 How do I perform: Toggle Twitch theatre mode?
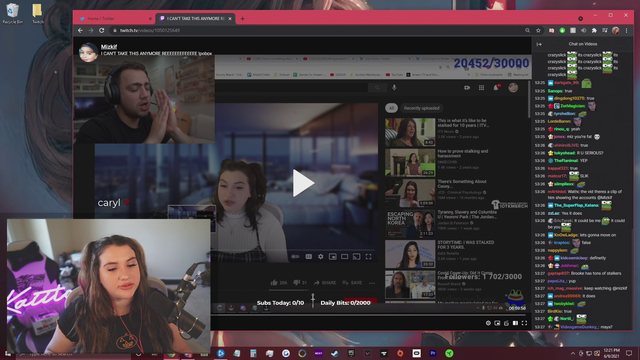(x=516, y=323)
